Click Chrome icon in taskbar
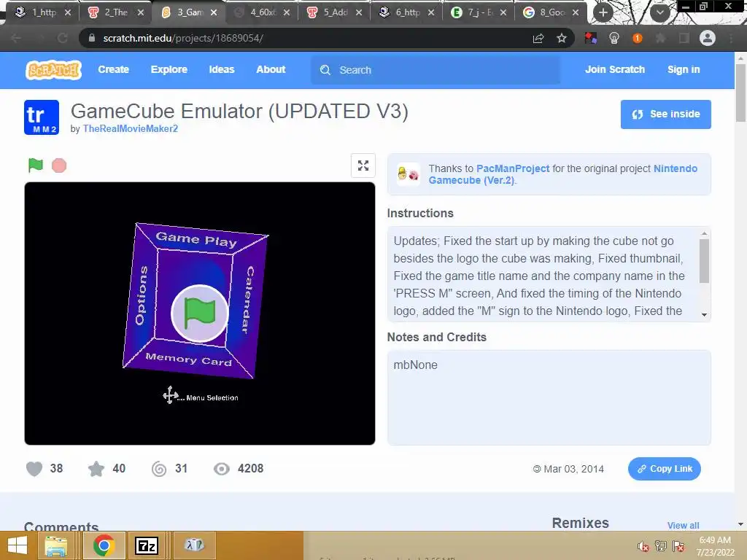 coord(104,545)
